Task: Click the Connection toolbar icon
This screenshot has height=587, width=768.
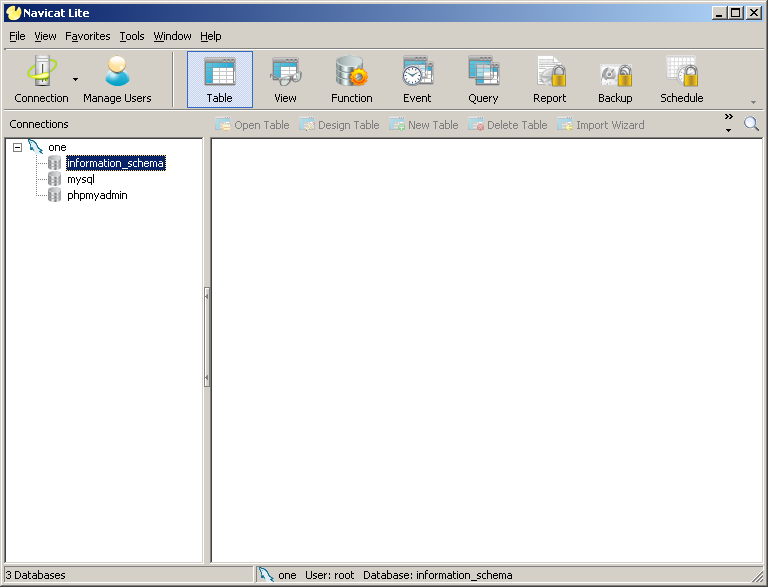Action: (x=41, y=79)
